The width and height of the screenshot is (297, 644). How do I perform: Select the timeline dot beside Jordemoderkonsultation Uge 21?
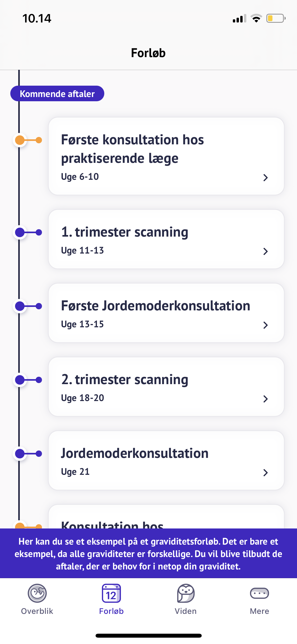tap(20, 454)
